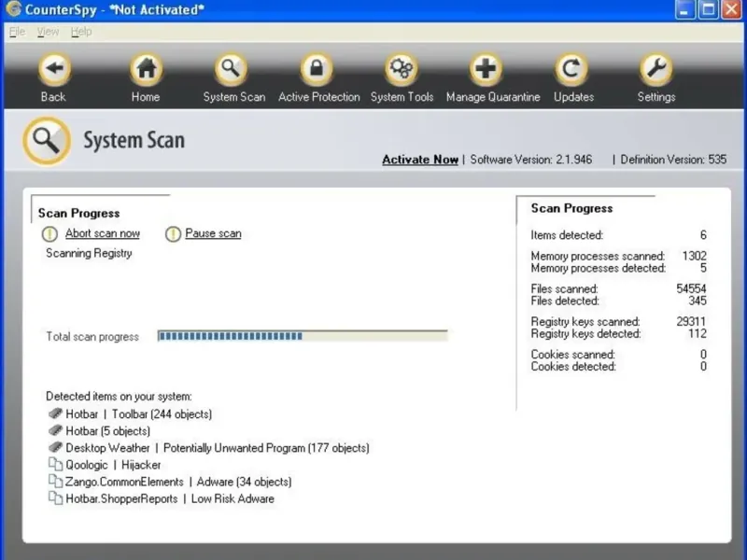Click file icon next to Hotbar.ShopperReports
747x560 pixels.
(55, 498)
